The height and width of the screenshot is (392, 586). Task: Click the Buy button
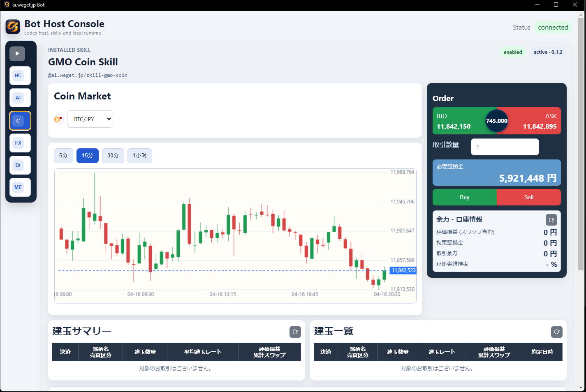465,197
